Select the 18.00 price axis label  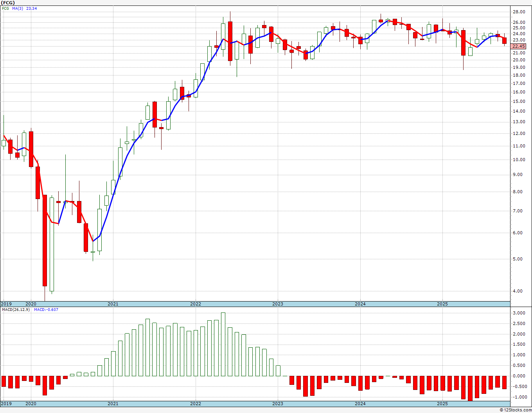coord(518,75)
